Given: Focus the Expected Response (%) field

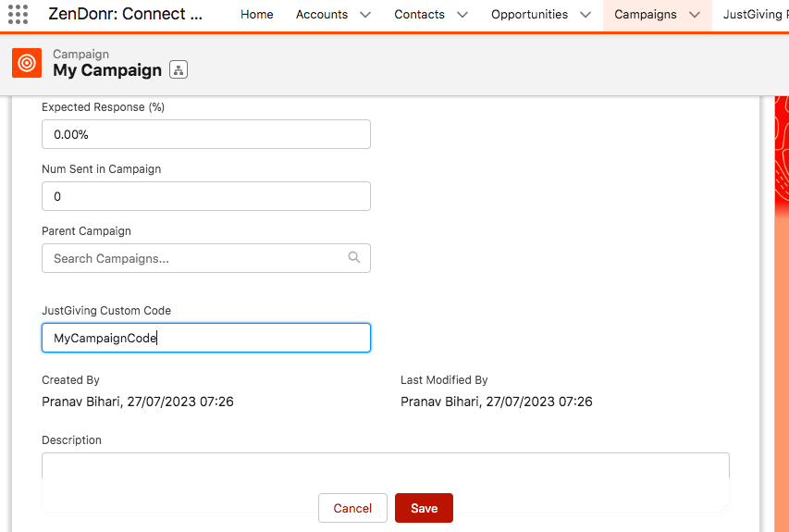Looking at the screenshot, I should (x=206, y=134).
